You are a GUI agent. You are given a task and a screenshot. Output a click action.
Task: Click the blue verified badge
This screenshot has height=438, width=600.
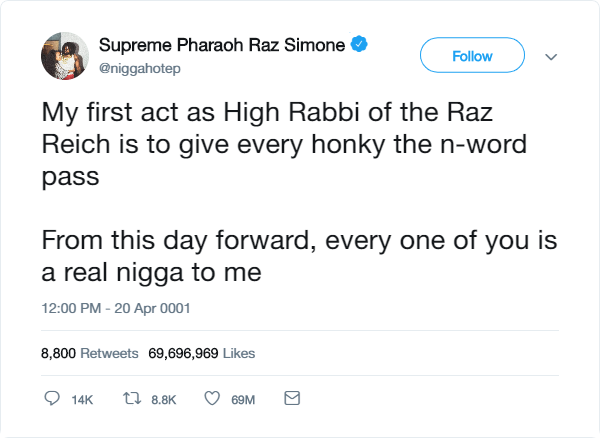[359, 44]
